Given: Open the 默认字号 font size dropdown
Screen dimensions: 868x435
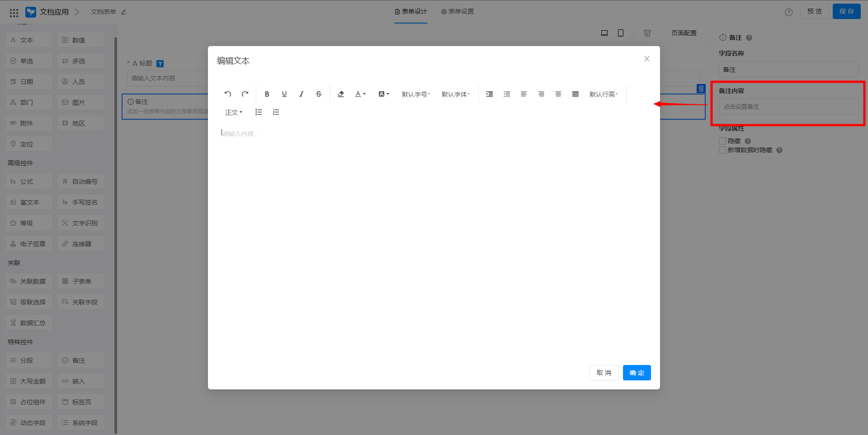Looking at the screenshot, I should (x=416, y=94).
